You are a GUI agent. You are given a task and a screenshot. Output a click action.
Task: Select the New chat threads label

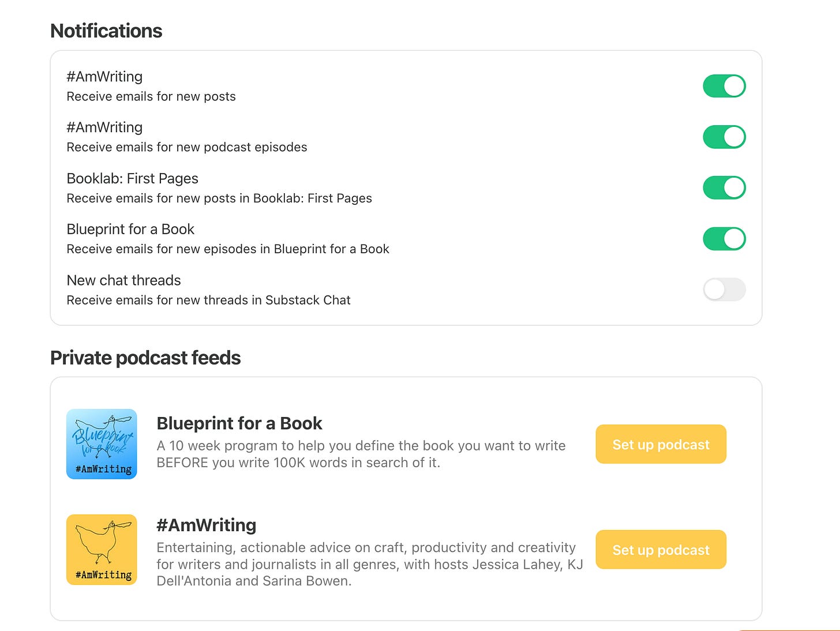tap(124, 280)
